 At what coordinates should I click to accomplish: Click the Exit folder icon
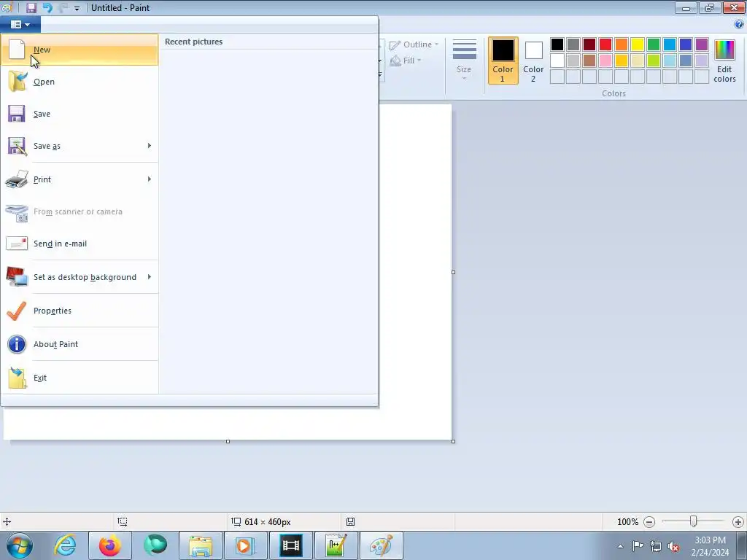[18, 378]
